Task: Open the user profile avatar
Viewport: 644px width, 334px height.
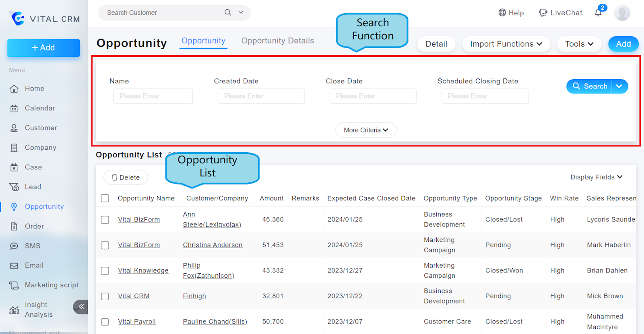Action: [x=622, y=13]
